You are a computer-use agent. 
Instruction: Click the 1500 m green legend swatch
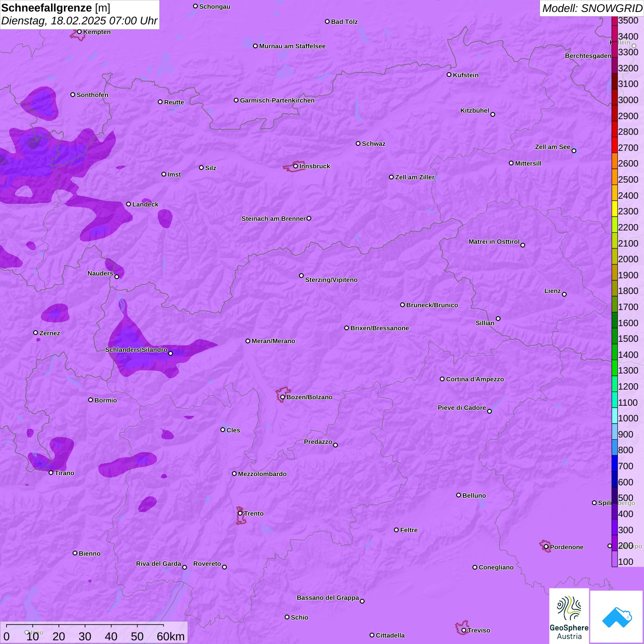615,336
